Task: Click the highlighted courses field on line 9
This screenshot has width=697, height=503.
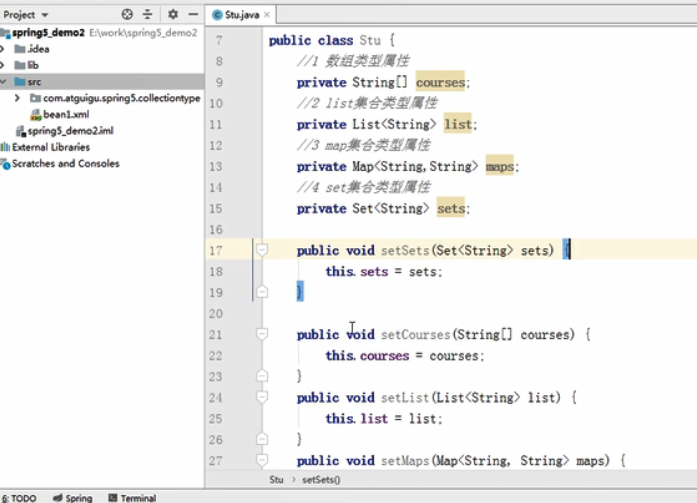Action: (440, 83)
